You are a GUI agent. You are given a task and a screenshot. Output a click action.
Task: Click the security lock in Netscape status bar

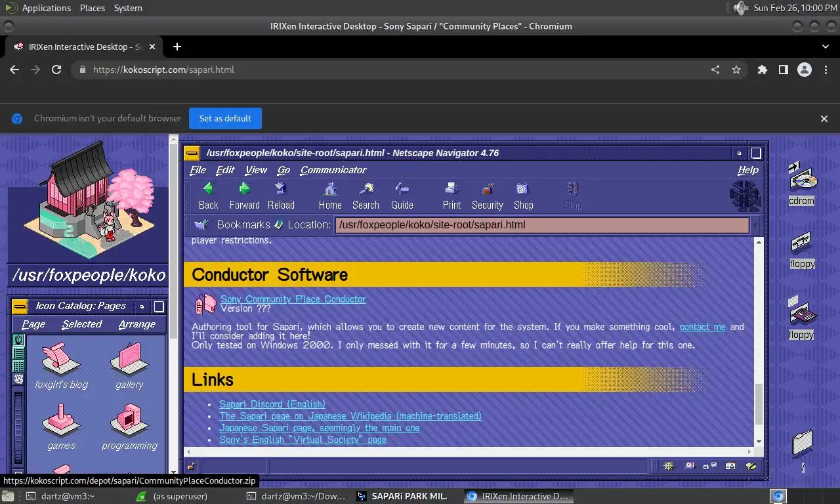coord(191,467)
